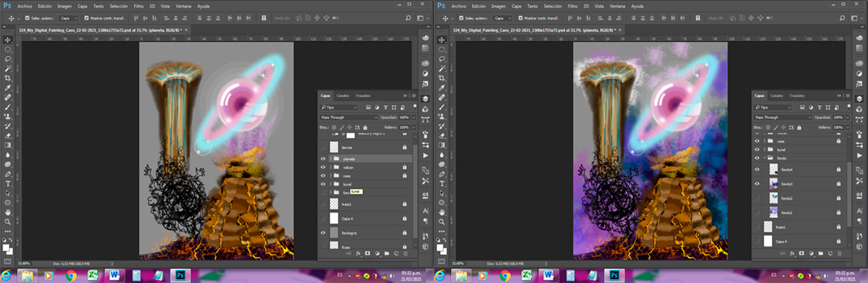Select the Pen tool in left window
Screen dimensions: 868x283
tap(8, 174)
